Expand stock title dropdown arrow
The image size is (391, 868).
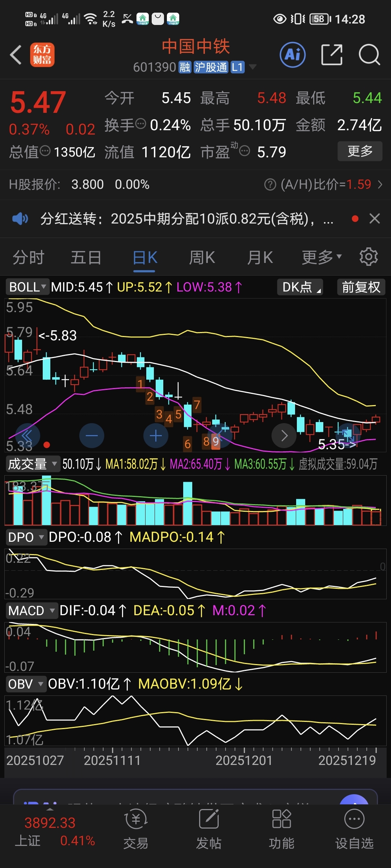point(253,67)
